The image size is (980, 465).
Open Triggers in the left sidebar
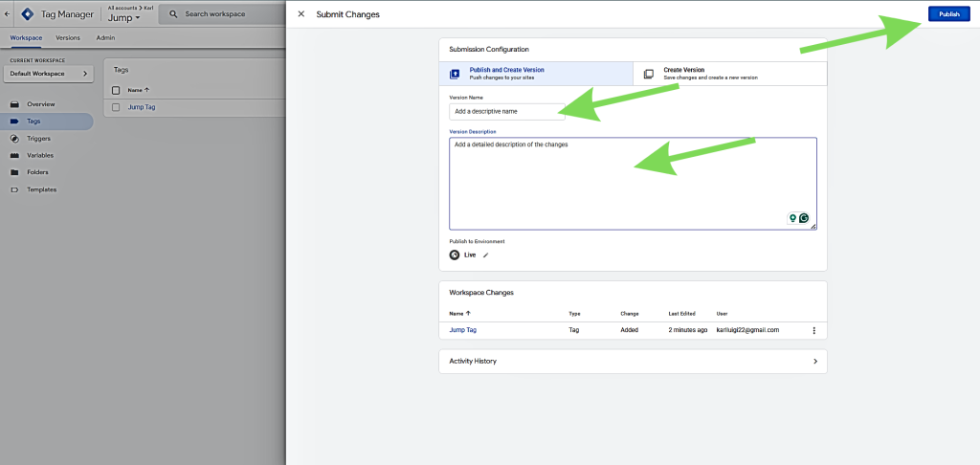[x=39, y=138]
